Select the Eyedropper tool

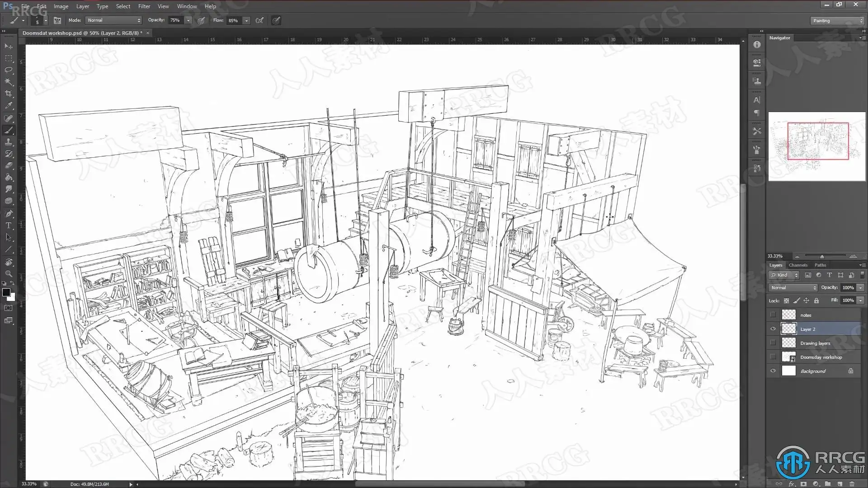(x=9, y=105)
